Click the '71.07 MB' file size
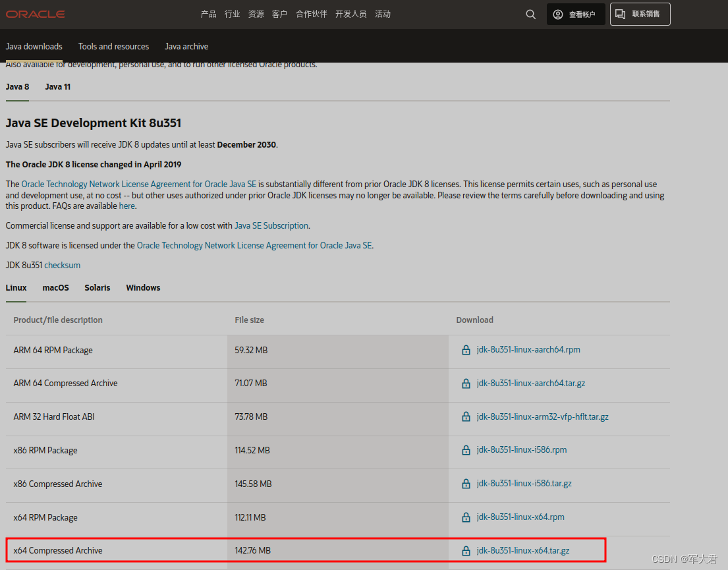This screenshot has height=570, width=728. pos(251,384)
